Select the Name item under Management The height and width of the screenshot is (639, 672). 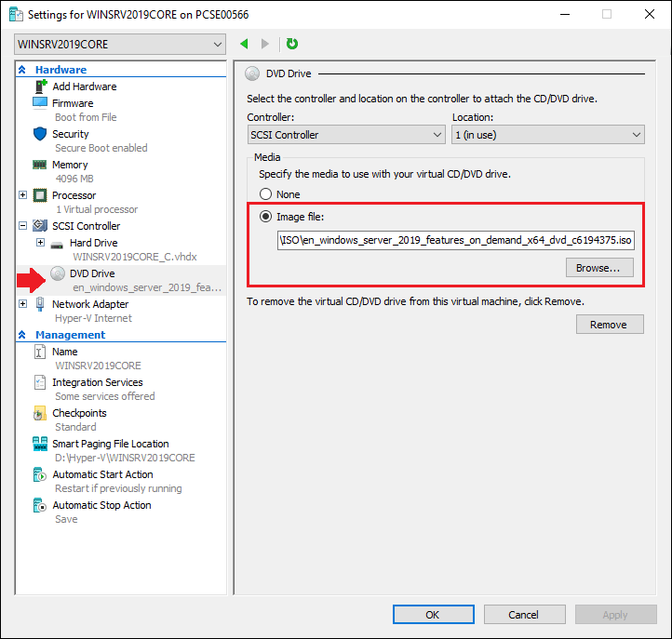(65, 352)
